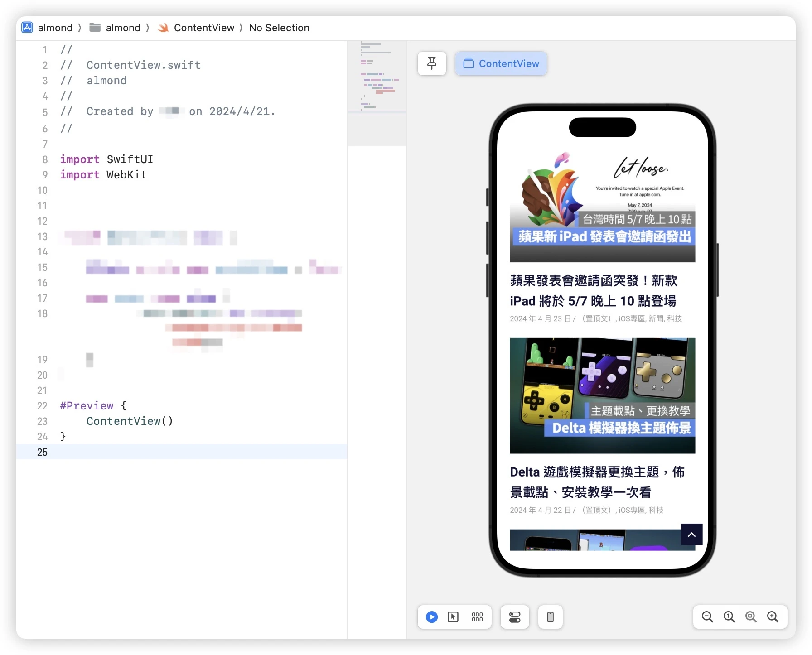Click the import SwiftUI line
812x655 pixels.
coord(106,159)
